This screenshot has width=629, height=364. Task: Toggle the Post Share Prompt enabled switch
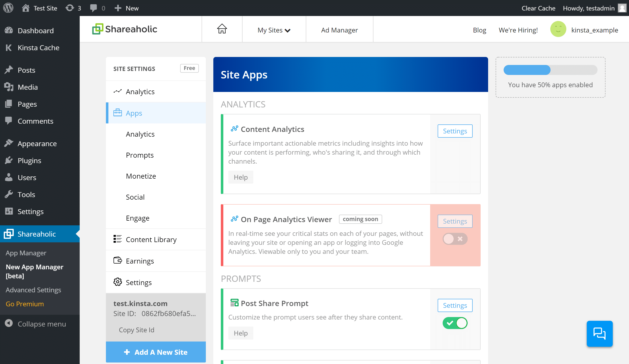455,322
